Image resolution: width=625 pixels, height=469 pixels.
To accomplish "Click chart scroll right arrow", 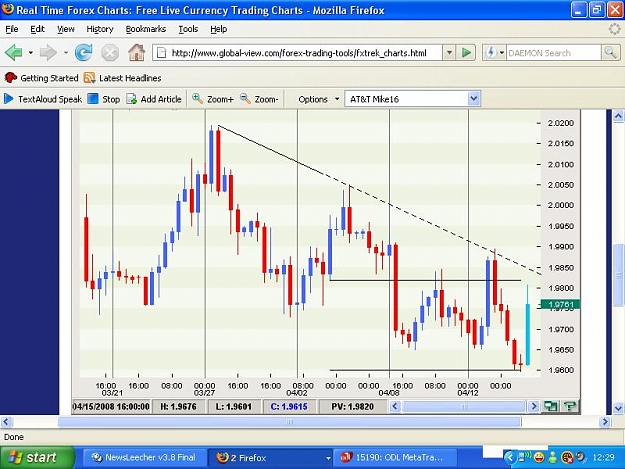I will coord(533,406).
